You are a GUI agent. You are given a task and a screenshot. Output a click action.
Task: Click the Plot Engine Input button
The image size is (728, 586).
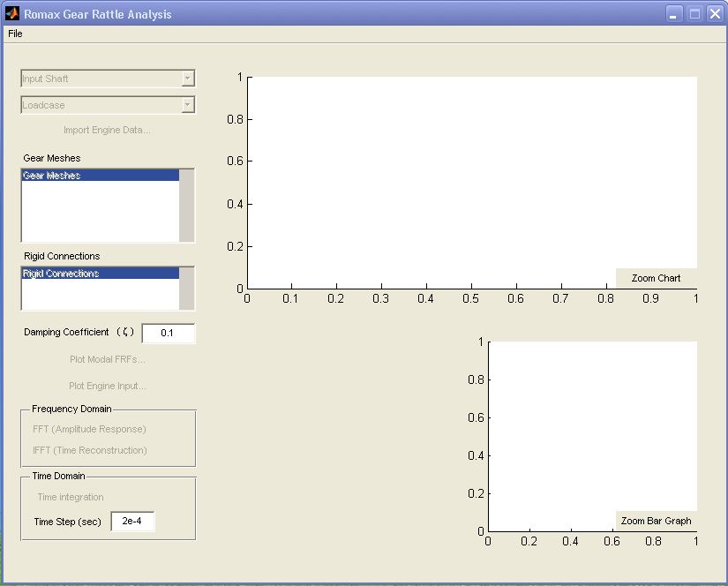[108, 386]
